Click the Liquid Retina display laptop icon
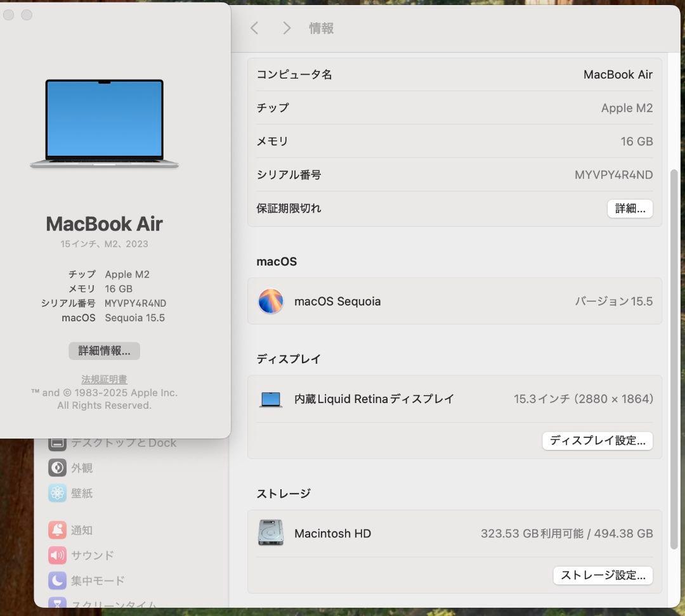This screenshot has width=685, height=616. coord(271,399)
